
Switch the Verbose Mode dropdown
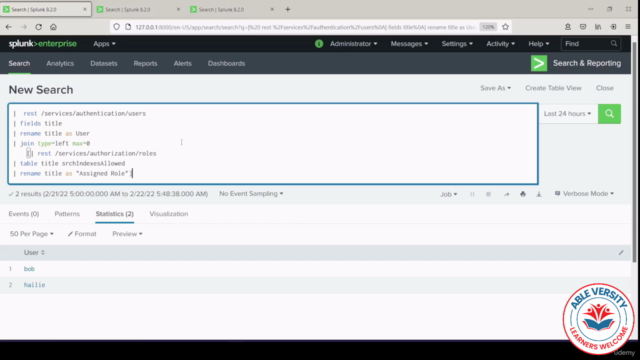coord(584,193)
